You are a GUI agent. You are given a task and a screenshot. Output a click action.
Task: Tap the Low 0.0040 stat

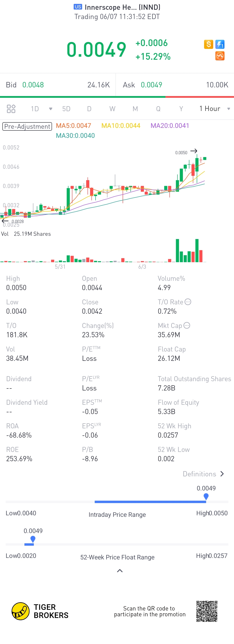tap(16, 307)
